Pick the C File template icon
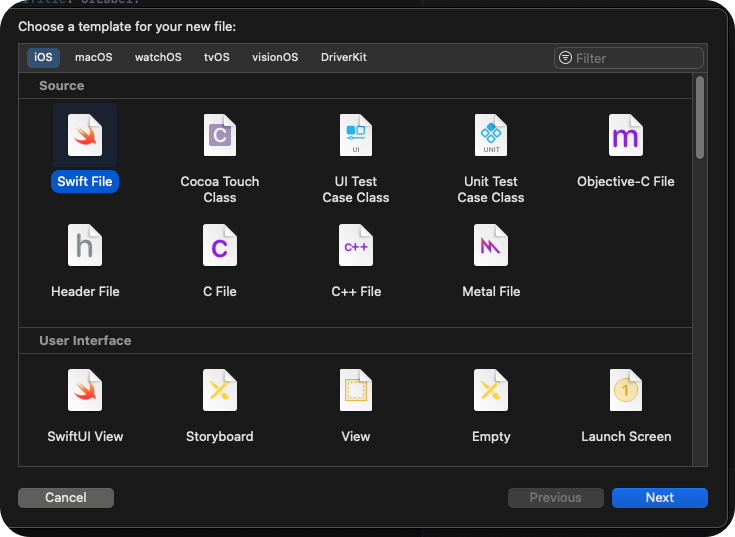Screen dimensions: 735x537 point(220,245)
